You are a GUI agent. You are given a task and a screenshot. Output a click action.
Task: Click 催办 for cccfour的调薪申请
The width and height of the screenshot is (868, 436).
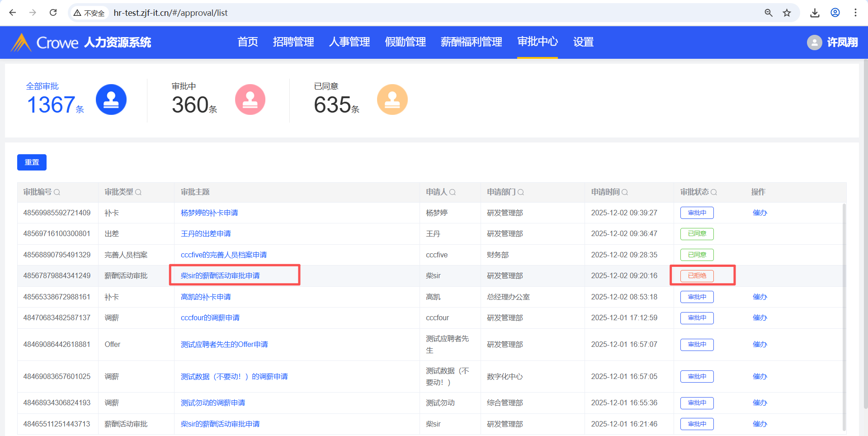point(760,318)
